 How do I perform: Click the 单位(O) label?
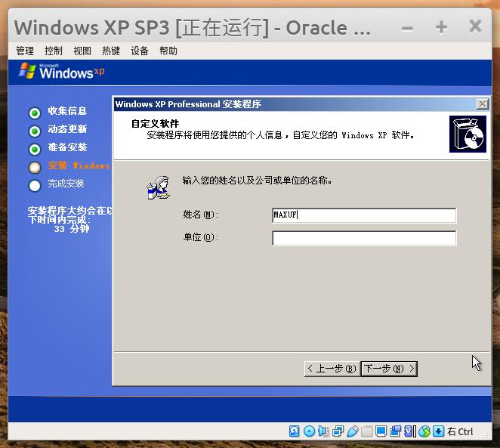[201, 237]
